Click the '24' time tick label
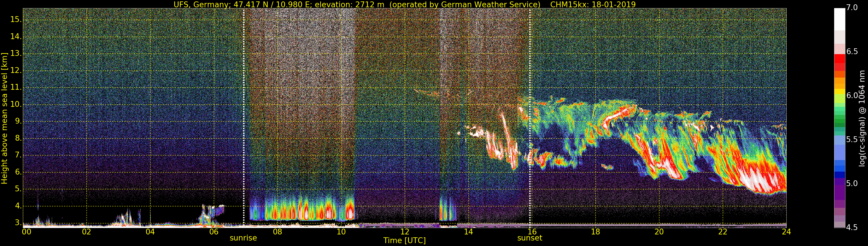 pos(786,232)
